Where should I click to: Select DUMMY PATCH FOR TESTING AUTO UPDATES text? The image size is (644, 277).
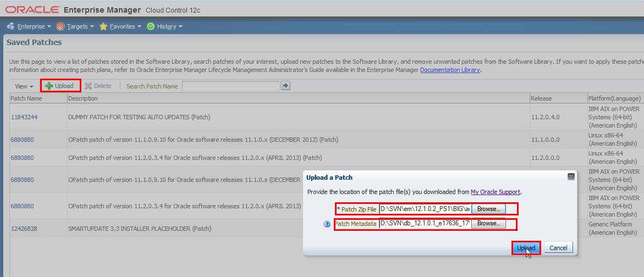point(139,117)
